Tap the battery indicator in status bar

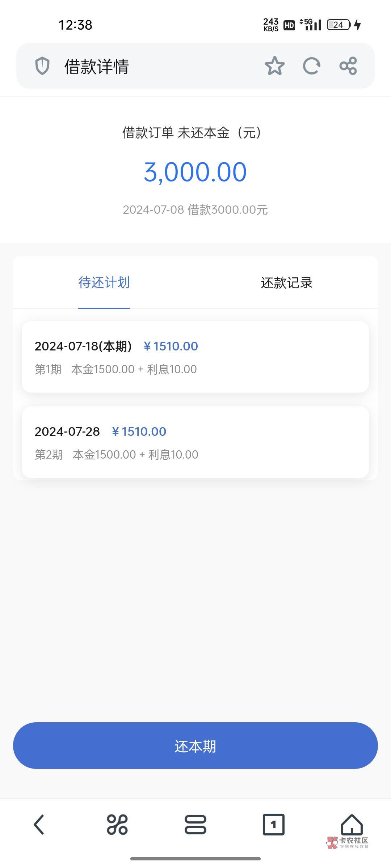tap(339, 25)
